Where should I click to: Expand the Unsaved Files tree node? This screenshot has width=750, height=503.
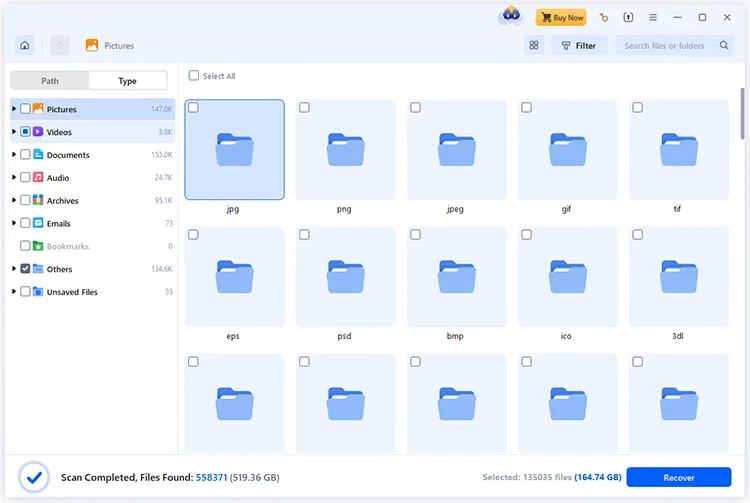[14, 292]
